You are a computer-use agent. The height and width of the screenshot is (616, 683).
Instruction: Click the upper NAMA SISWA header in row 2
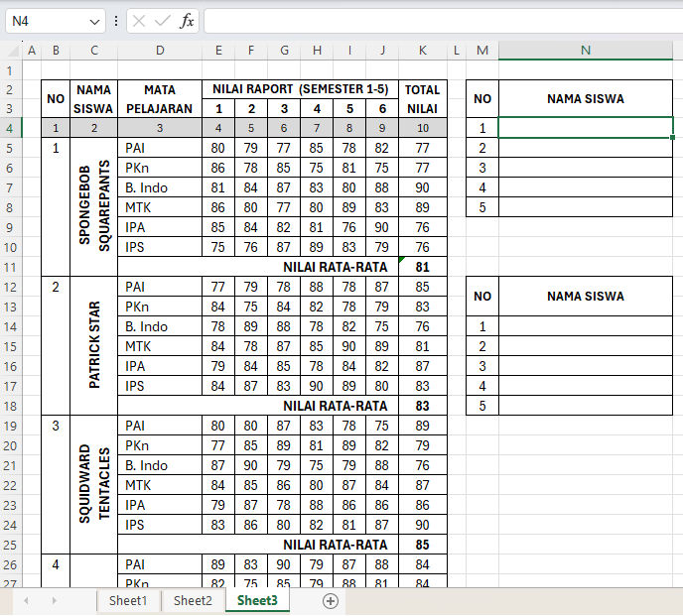586,99
